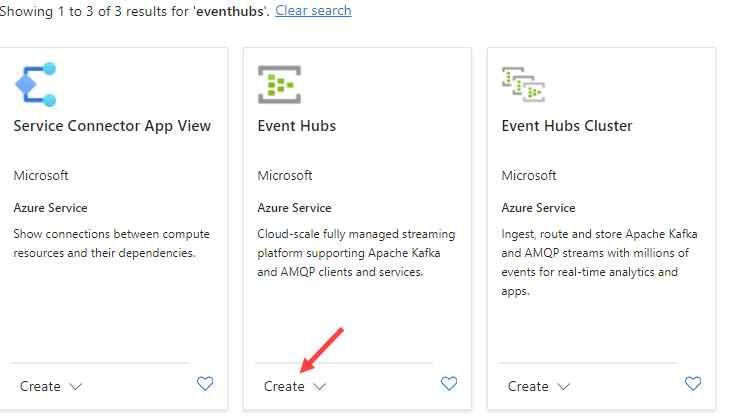Screen dimensions: 730x419
Task: Expand Create chevron on Event Hubs card
Action: click(x=319, y=386)
